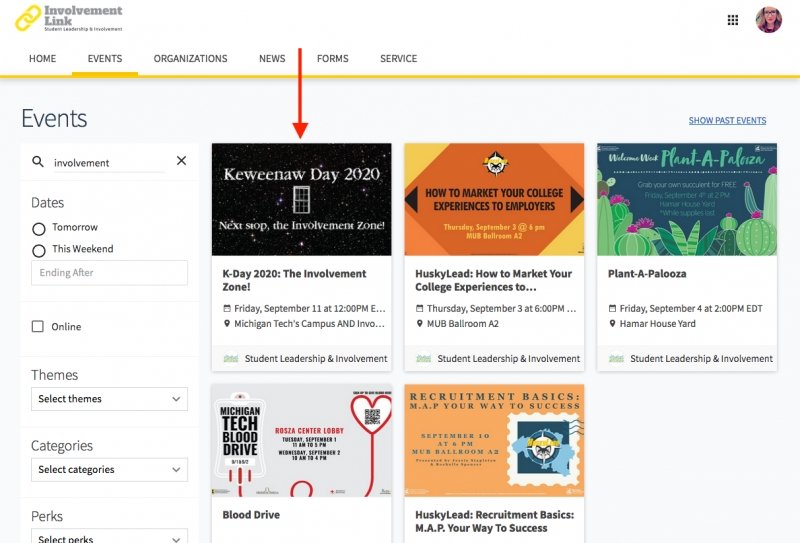Image resolution: width=800 pixels, height=543 pixels.
Task: Switch to the EVENTS tab
Action: 105,59
